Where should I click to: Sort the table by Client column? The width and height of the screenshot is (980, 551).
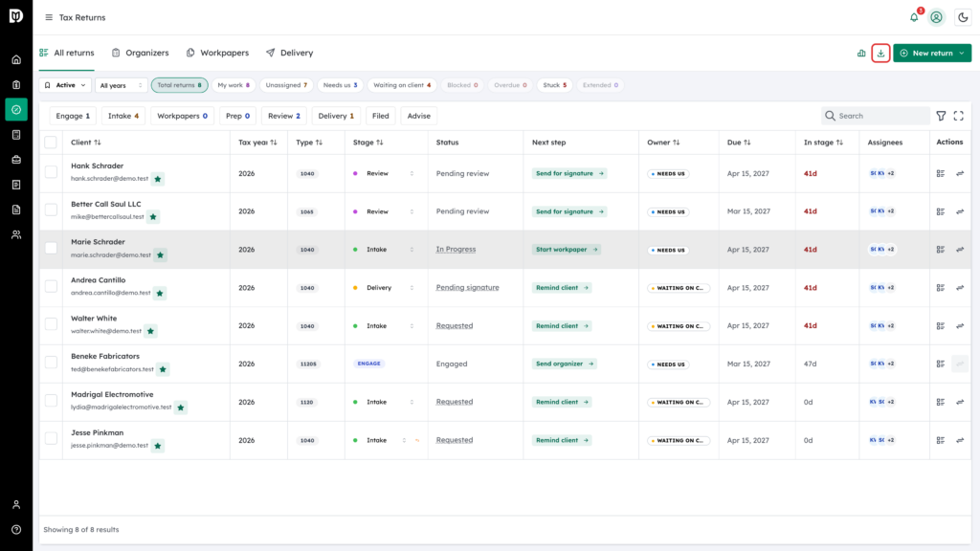point(85,143)
